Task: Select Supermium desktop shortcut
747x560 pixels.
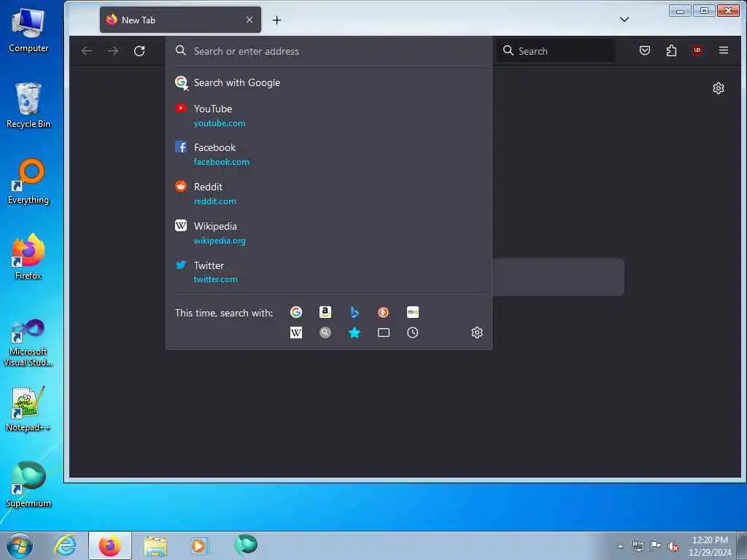Action: point(28,485)
